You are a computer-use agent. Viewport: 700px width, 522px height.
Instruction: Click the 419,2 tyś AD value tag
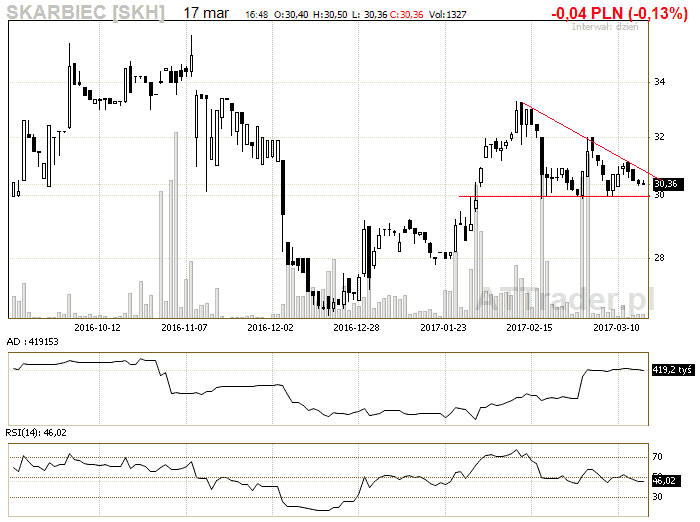pos(672,370)
